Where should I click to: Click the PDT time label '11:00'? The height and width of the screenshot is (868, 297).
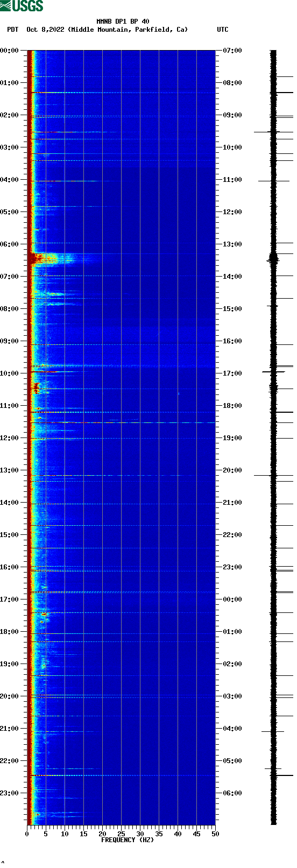tap(10, 406)
